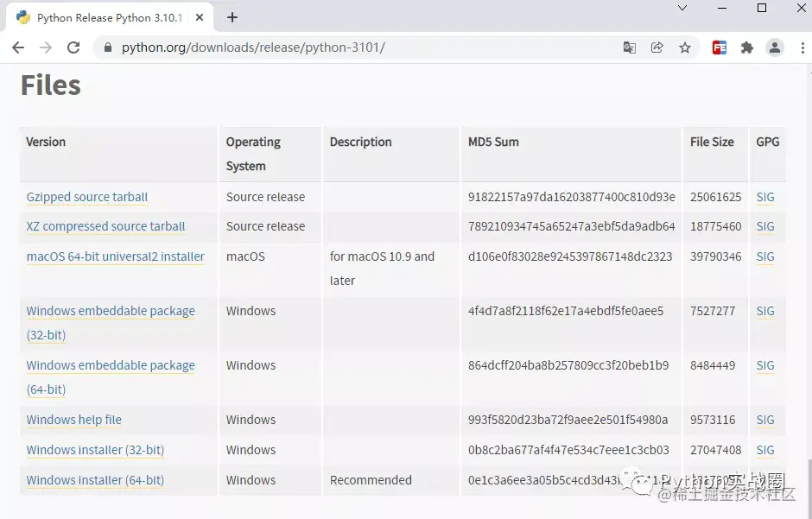Open a new browser tab
812x519 pixels.
(232, 17)
